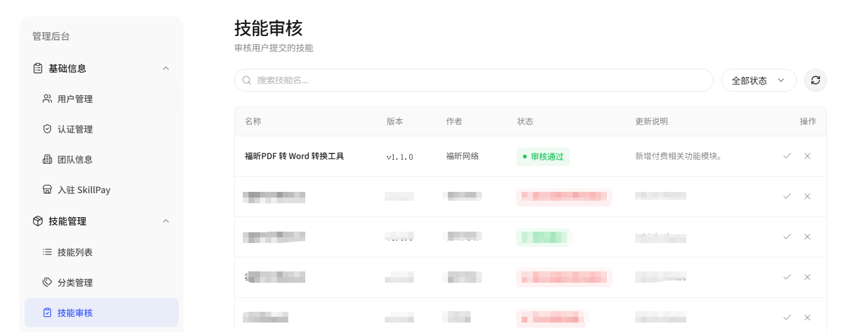Click the 作者 column header
868x332 pixels.
point(454,121)
